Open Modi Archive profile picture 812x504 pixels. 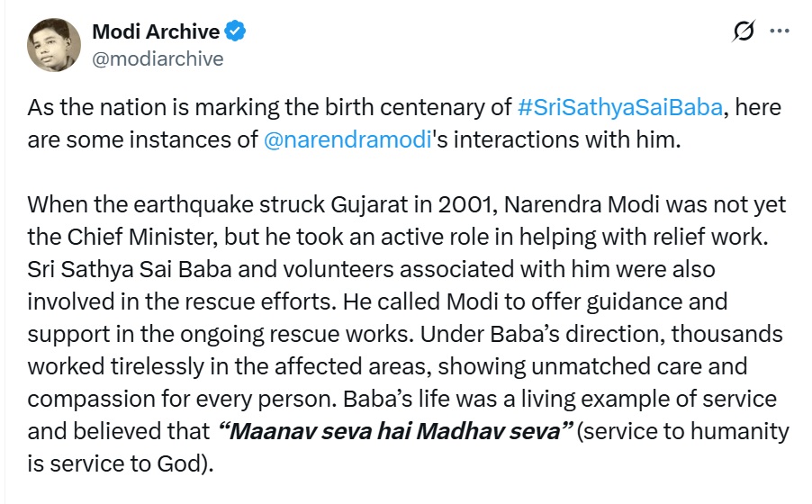point(54,45)
